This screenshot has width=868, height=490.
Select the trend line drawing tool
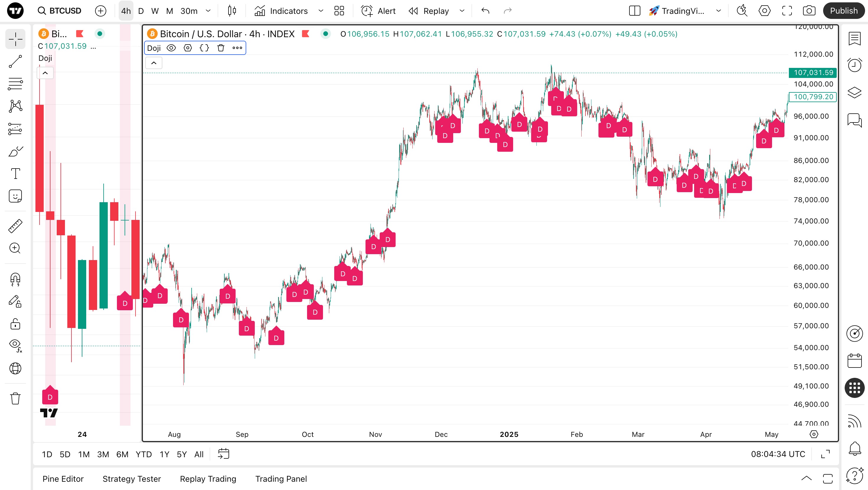(x=15, y=62)
